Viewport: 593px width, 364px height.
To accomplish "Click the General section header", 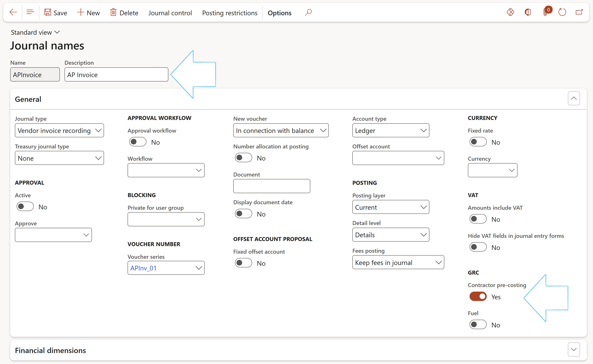I will pyautogui.click(x=28, y=99).
